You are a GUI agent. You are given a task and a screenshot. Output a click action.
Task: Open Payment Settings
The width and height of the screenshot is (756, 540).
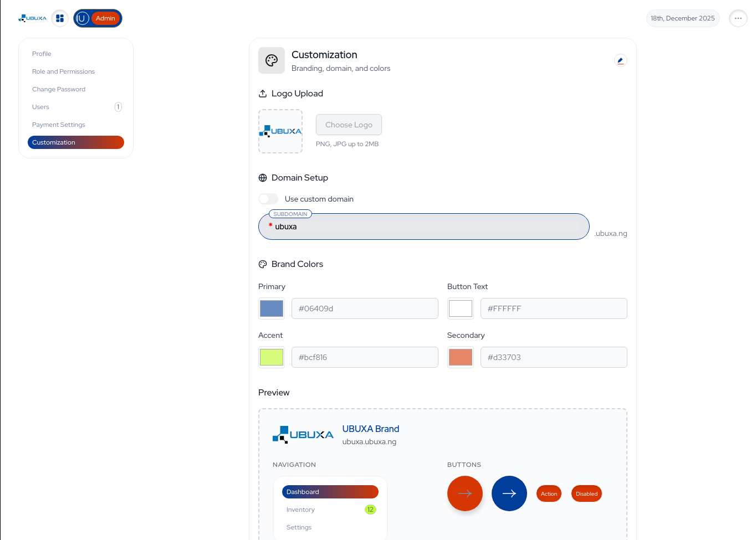pos(59,125)
